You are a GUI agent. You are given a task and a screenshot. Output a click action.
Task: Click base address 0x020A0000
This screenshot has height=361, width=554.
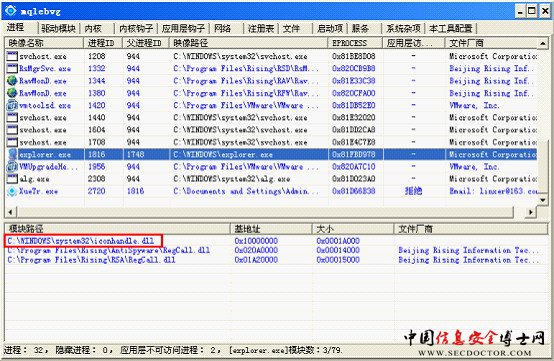pyautogui.click(x=256, y=250)
